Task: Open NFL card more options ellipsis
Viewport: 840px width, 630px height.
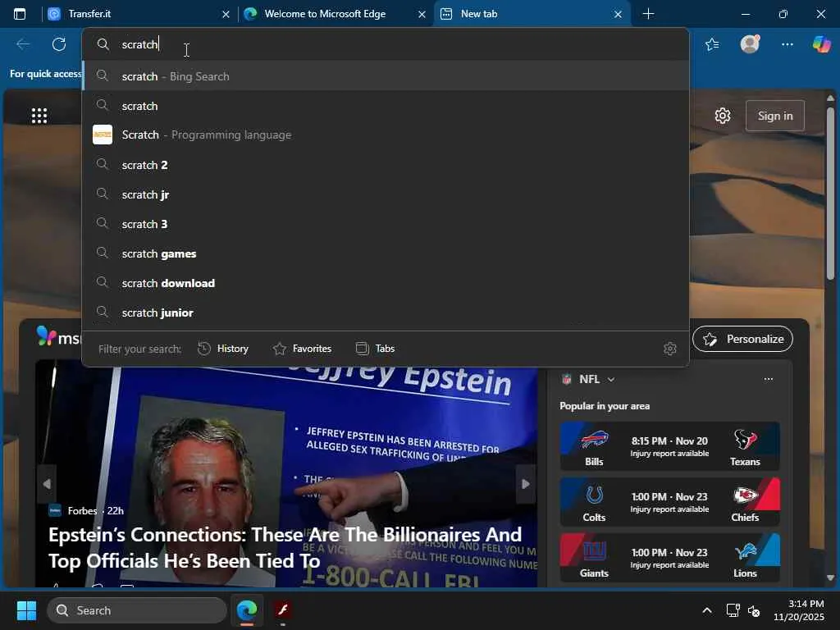Action: click(768, 379)
